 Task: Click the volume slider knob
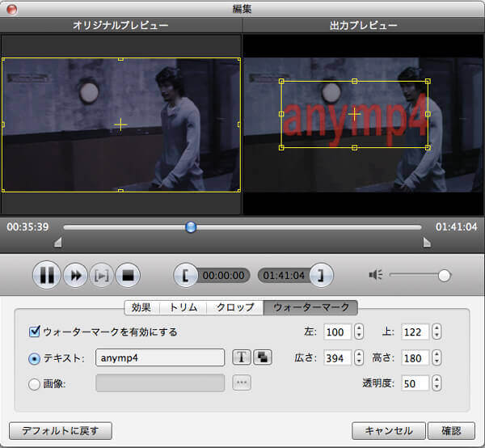pyautogui.click(x=444, y=276)
